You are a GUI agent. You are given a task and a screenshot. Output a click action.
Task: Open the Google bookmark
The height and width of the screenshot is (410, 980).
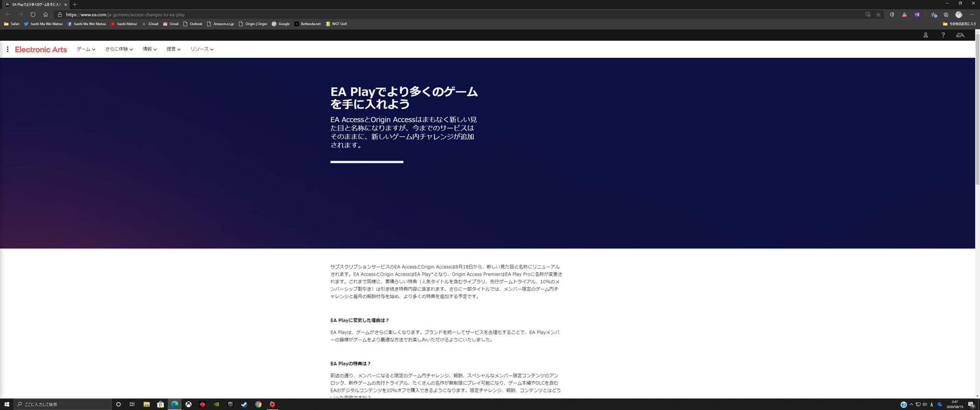click(280, 23)
